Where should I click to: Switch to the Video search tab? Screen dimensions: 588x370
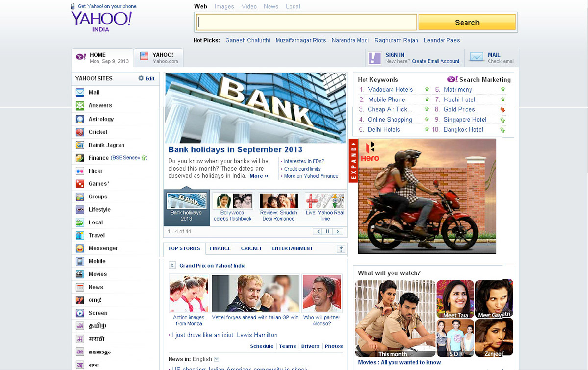point(249,6)
